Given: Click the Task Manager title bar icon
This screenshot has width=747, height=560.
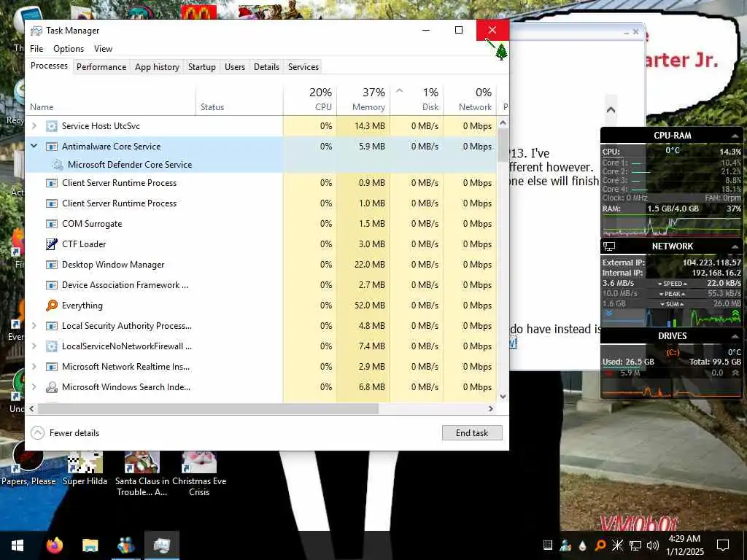Looking at the screenshot, I should point(36,31).
